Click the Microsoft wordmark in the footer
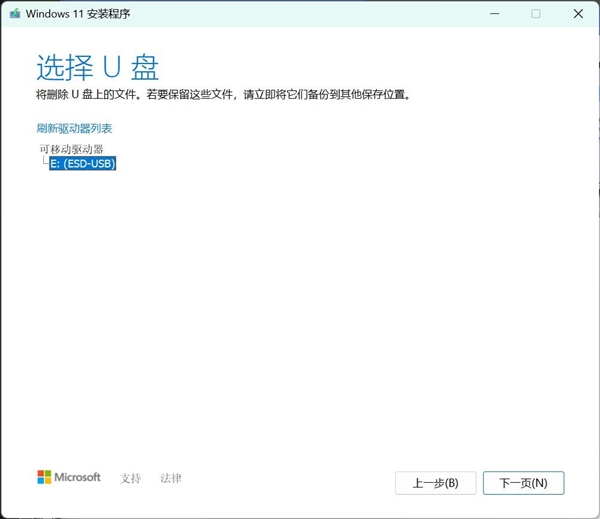 [x=78, y=478]
